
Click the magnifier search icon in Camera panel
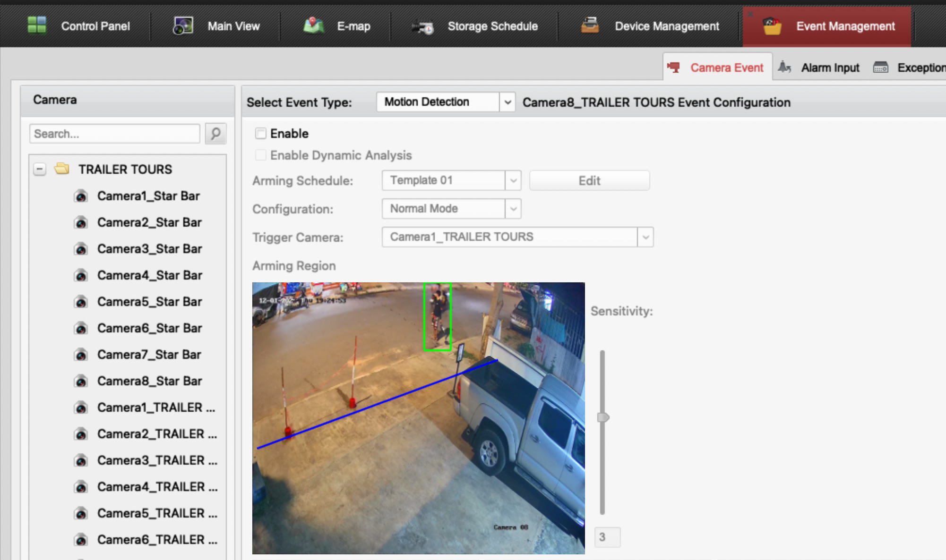point(215,134)
